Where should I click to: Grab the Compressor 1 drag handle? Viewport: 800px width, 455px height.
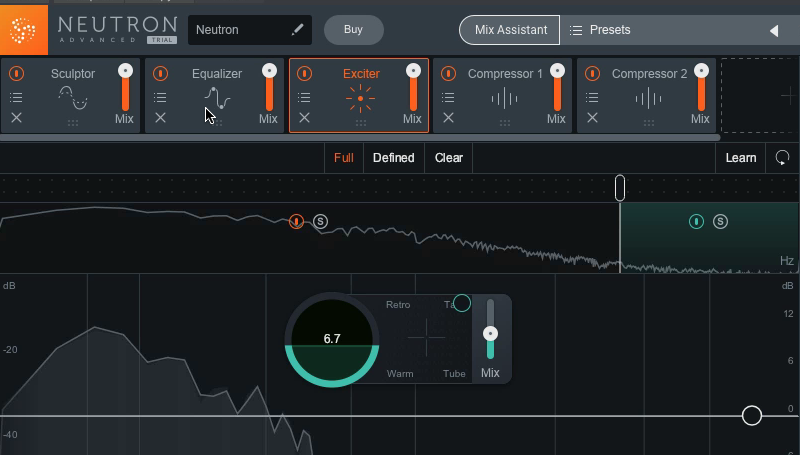point(504,123)
